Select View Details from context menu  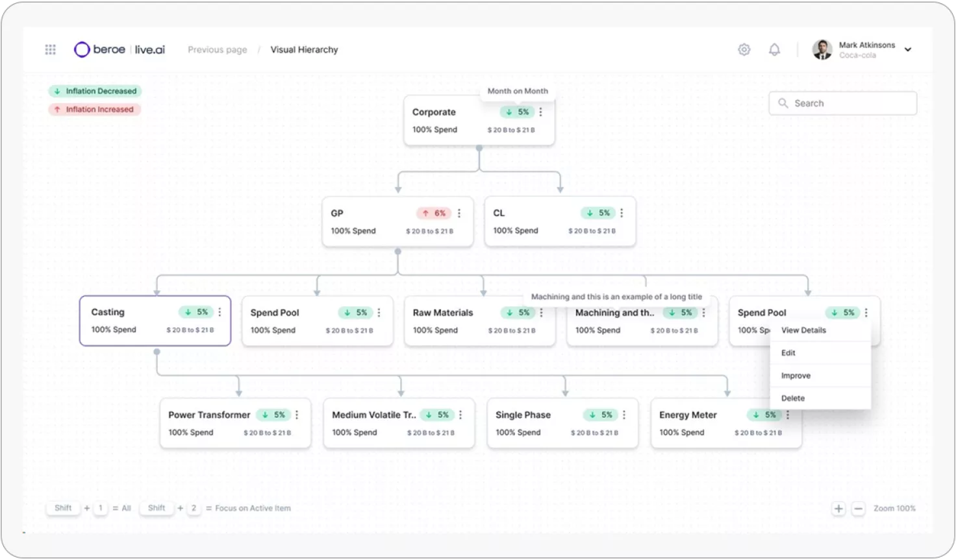pyautogui.click(x=803, y=330)
